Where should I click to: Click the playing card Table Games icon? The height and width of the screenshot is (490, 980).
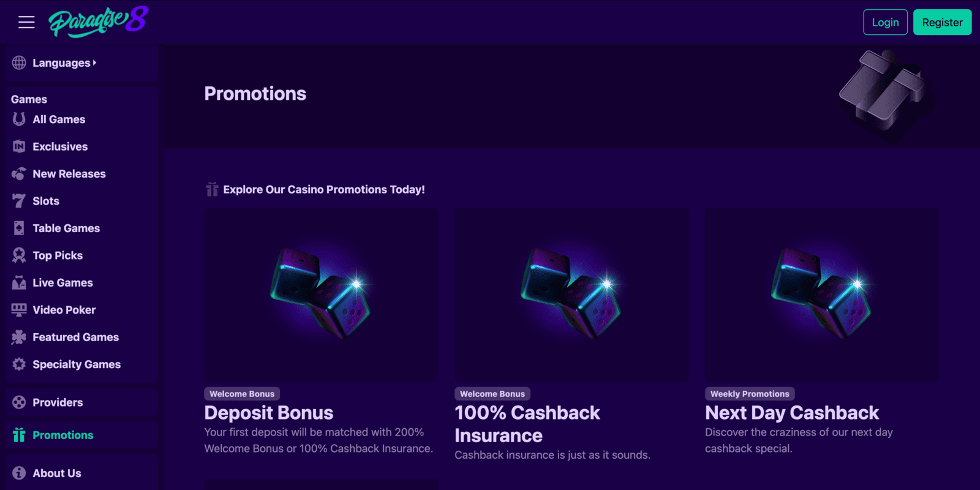(19, 228)
